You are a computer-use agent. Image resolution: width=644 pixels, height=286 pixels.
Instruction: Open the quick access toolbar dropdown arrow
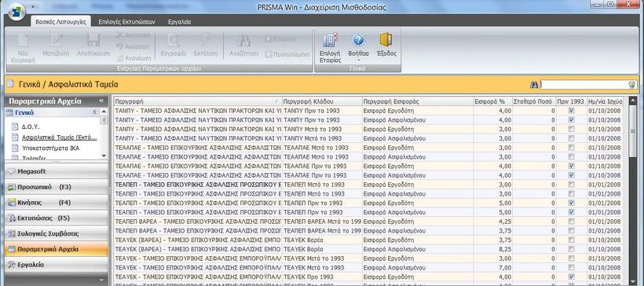(x=33, y=7)
